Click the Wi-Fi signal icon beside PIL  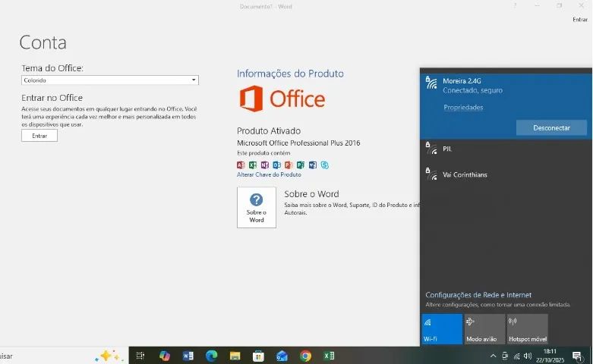pos(431,149)
